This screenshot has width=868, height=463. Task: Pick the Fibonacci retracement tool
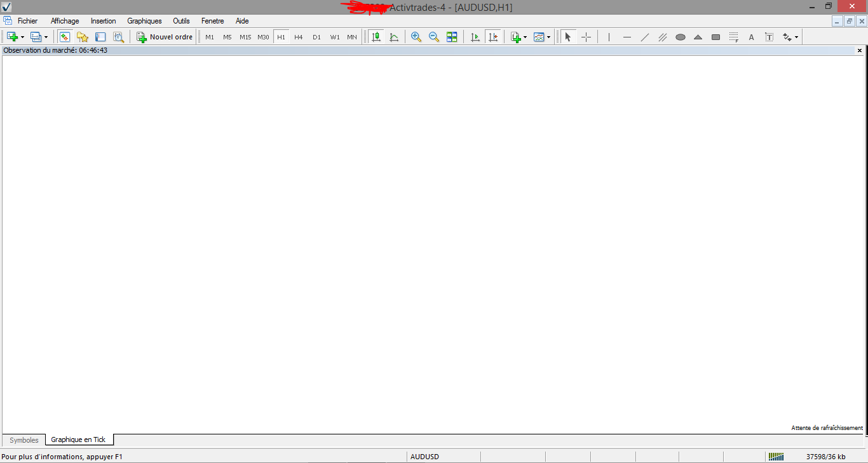[x=733, y=37]
